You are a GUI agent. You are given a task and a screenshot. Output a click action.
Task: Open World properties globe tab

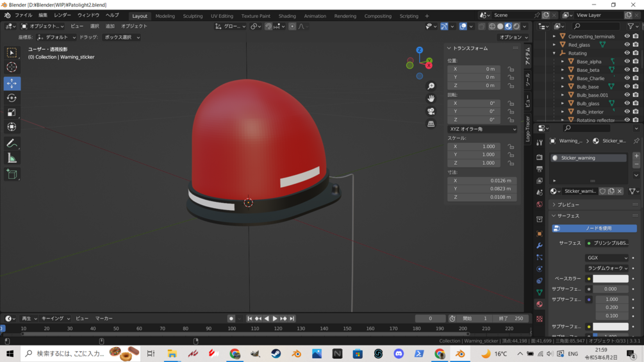tap(540, 204)
